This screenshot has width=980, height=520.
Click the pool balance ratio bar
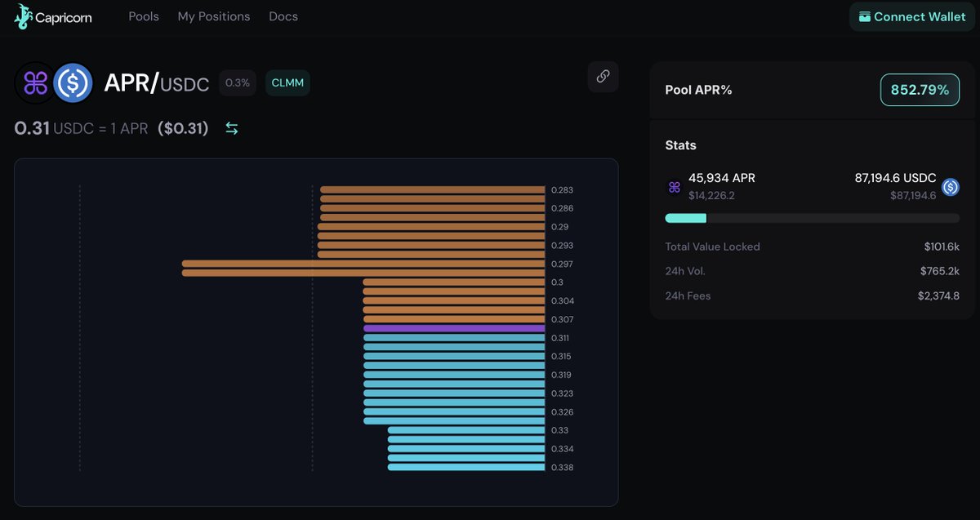pyautogui.click(x=813, y=218)
